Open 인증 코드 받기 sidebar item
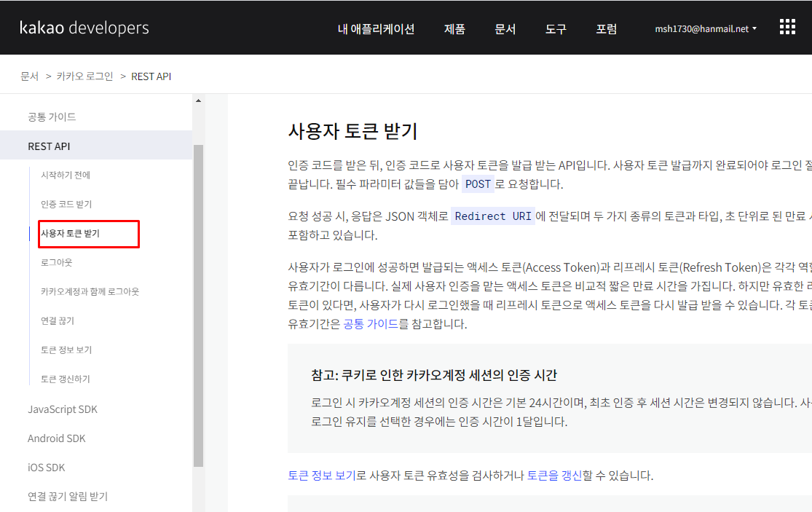 point(66,204)
